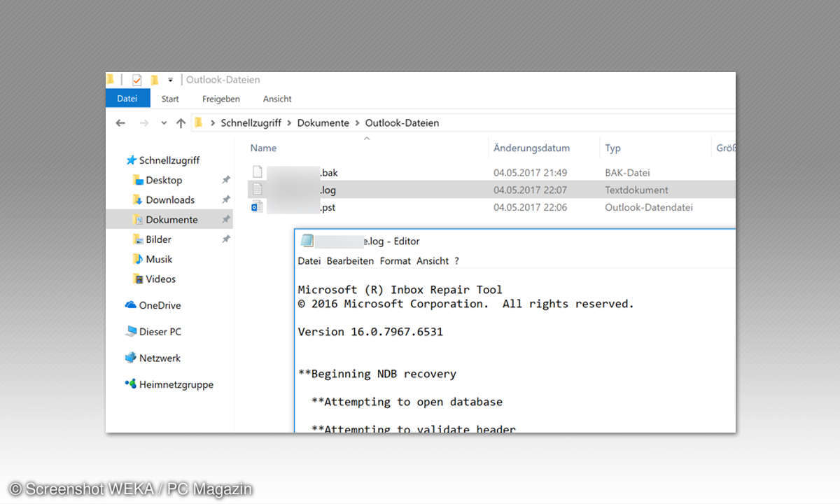Viewport: 840px width, 504px height.
Task: Open Videos in the navigation pane
Action: [161, 279]
